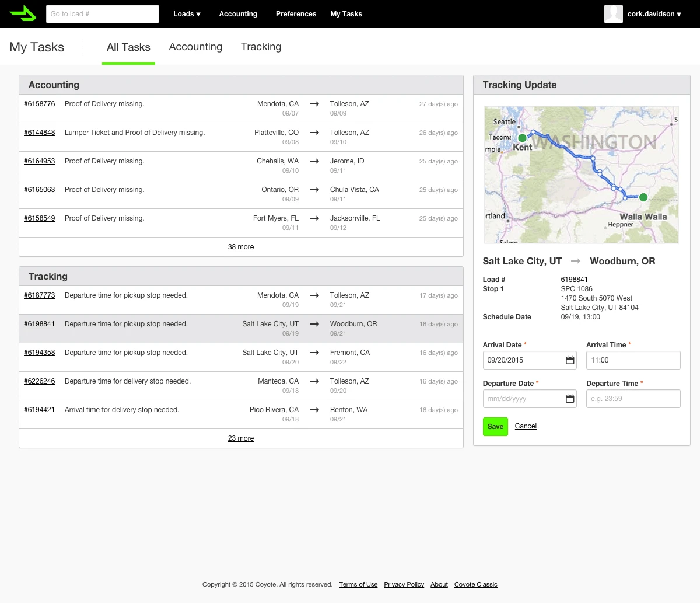Open Accounting in the top navigation
This screenshot has width=700, height=603.
click(x=238, y=14)
